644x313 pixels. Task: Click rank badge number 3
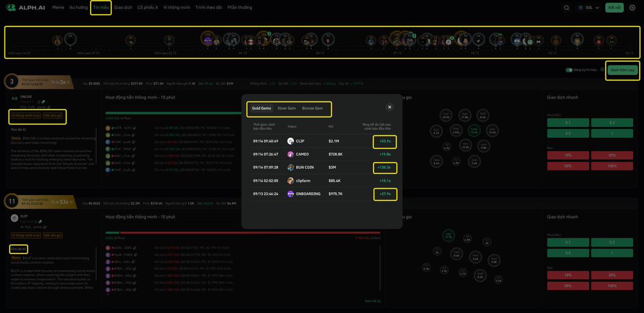pyautogui.click(x=12, y=82)
